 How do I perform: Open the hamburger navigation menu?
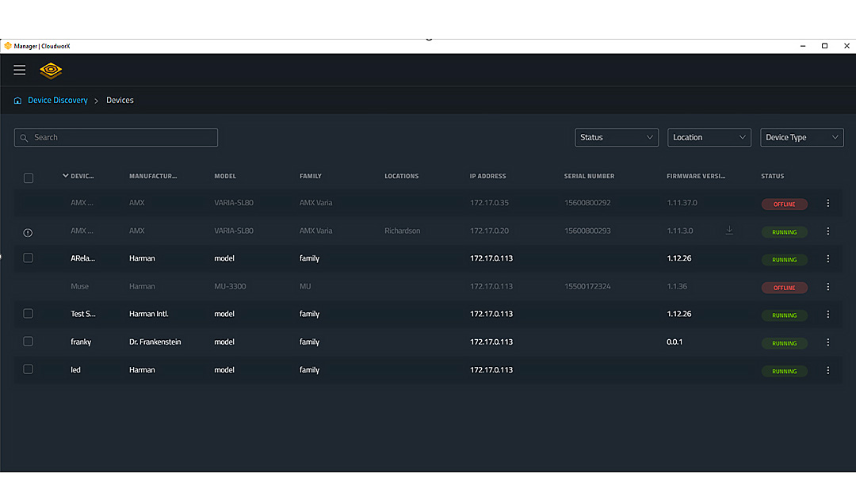[20, 70]
